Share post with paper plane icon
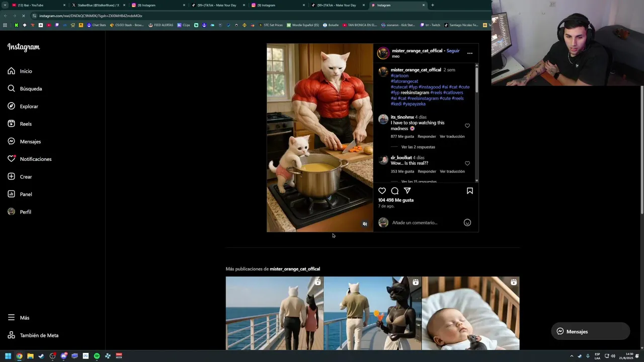Screen dimensions: 644x362 [x=408, y=191]
